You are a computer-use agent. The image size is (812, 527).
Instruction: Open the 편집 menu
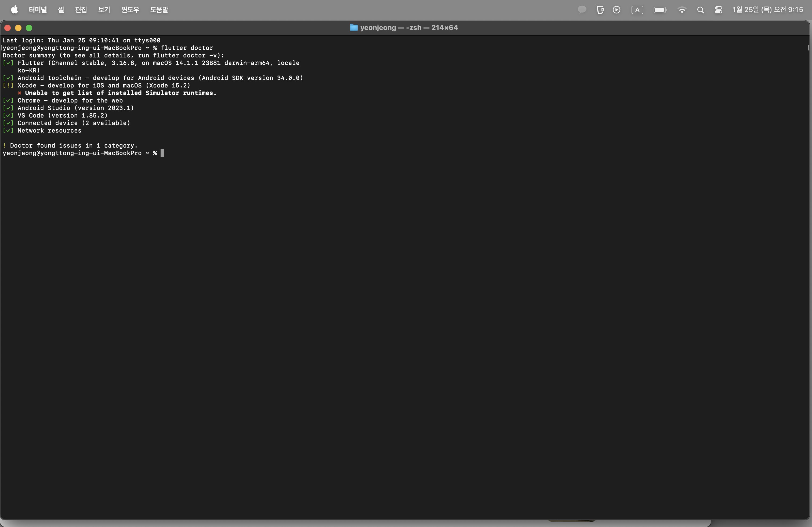pyautogui.click(x=81, y=10)
